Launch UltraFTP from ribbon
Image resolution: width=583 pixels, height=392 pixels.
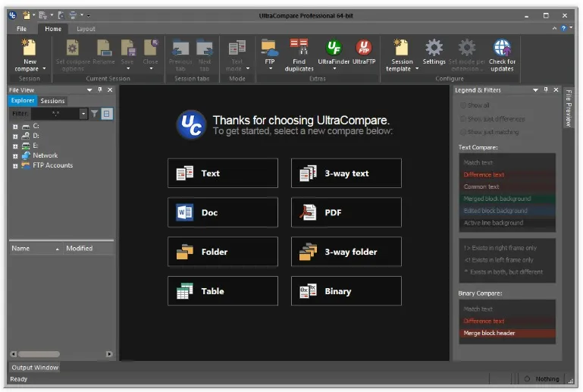(x=364, y=48)
